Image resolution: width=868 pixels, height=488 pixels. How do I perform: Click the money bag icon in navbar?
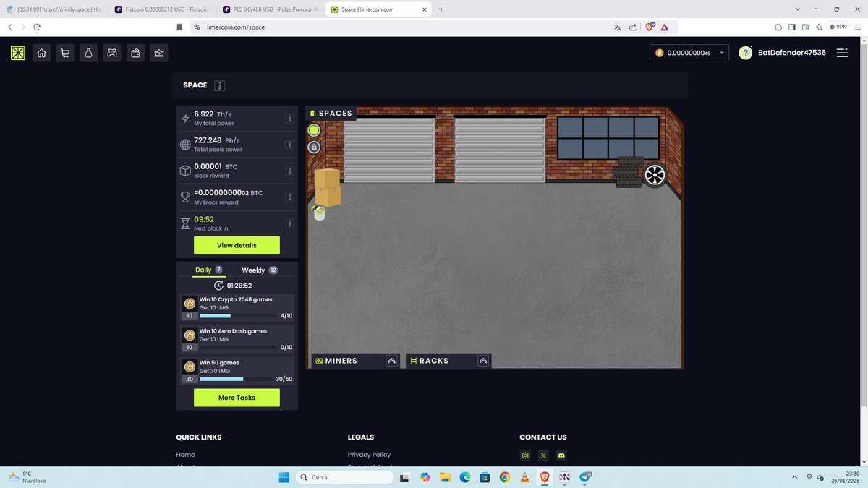pyautogui.click(x=88, y=53)
